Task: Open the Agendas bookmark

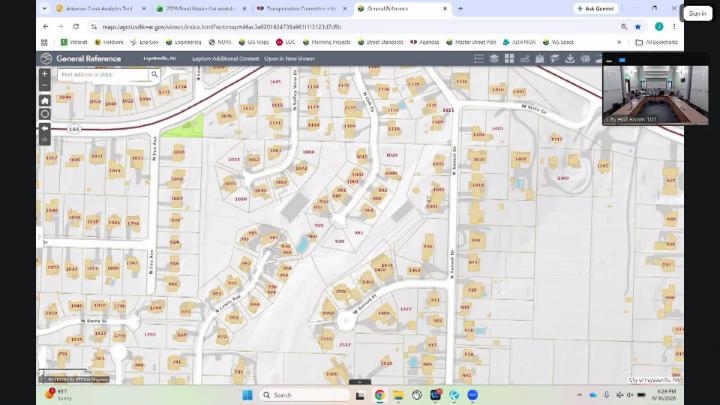Action: (x=425, y=42)
